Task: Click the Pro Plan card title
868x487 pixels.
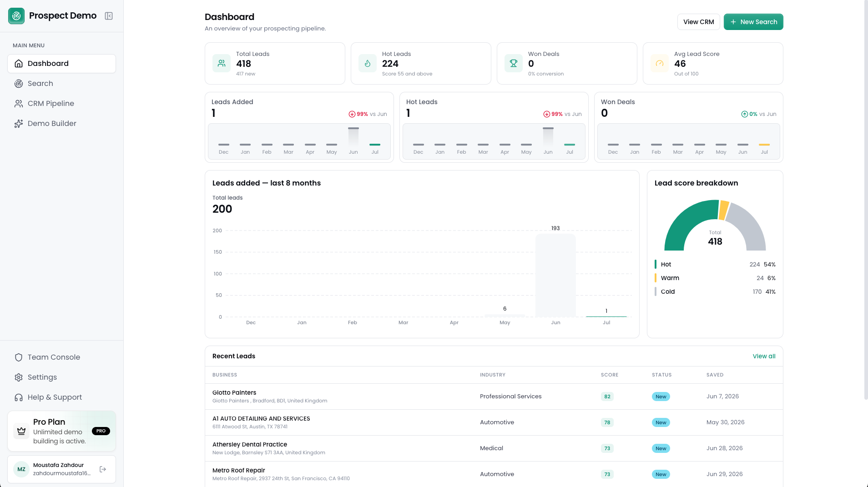Action: point(49,422)
